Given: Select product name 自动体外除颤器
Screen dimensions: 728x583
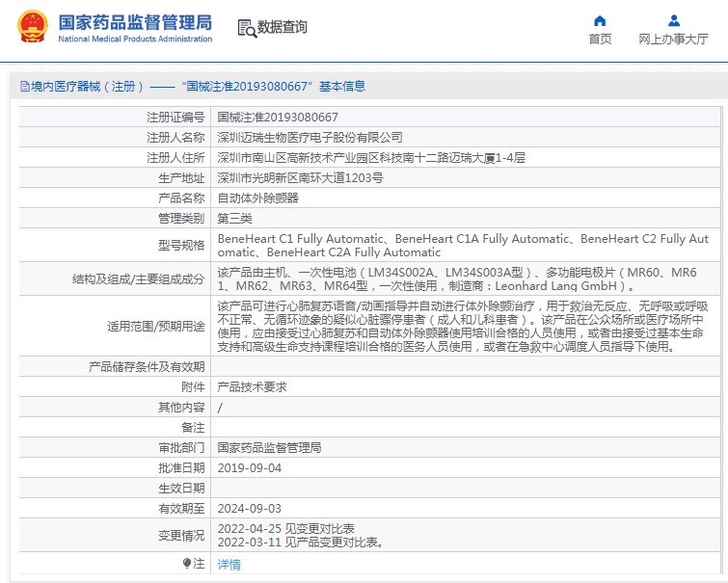Looking at the screenshot, I should 257,199.
